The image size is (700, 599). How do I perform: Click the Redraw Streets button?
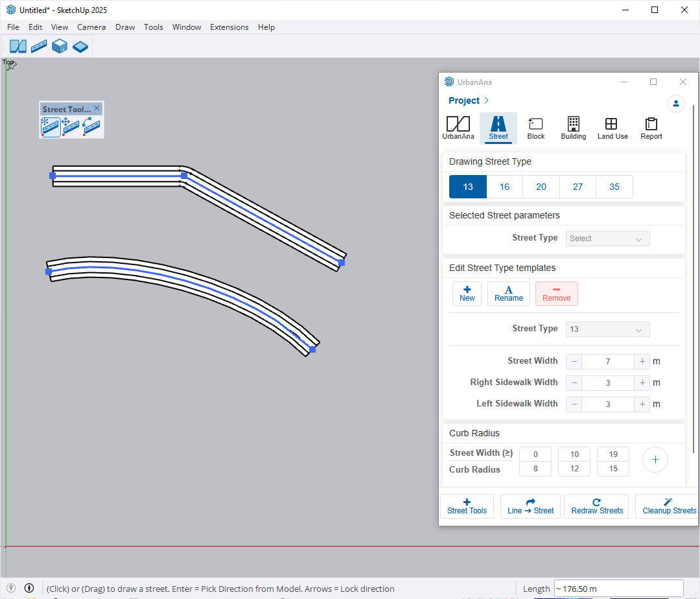597,506
